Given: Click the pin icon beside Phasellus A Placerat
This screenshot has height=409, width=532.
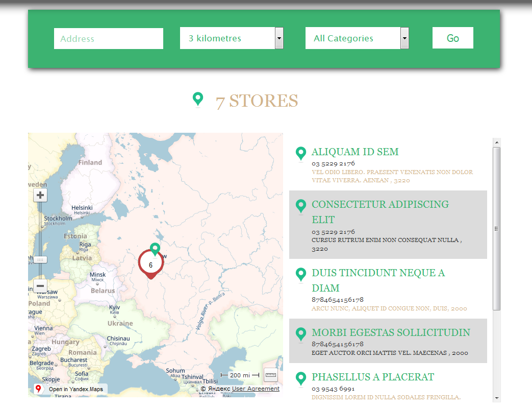Looking at the screenshot, I should tap(300, 379).
